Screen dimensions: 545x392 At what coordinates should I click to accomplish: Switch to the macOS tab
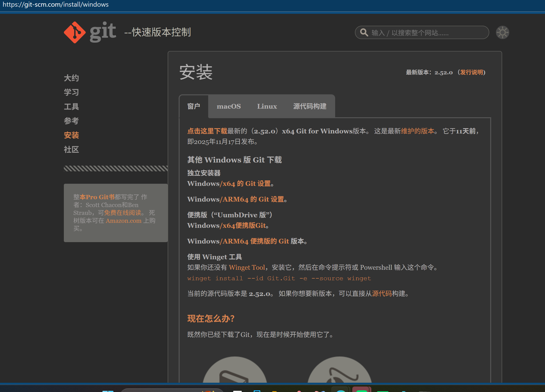228,106
